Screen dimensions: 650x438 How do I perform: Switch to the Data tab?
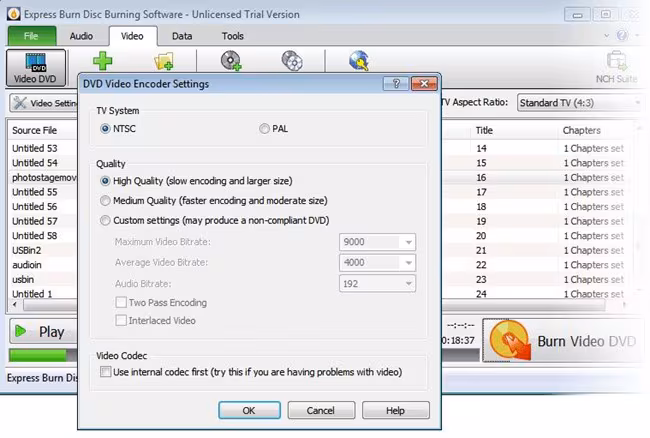point(182,36)
